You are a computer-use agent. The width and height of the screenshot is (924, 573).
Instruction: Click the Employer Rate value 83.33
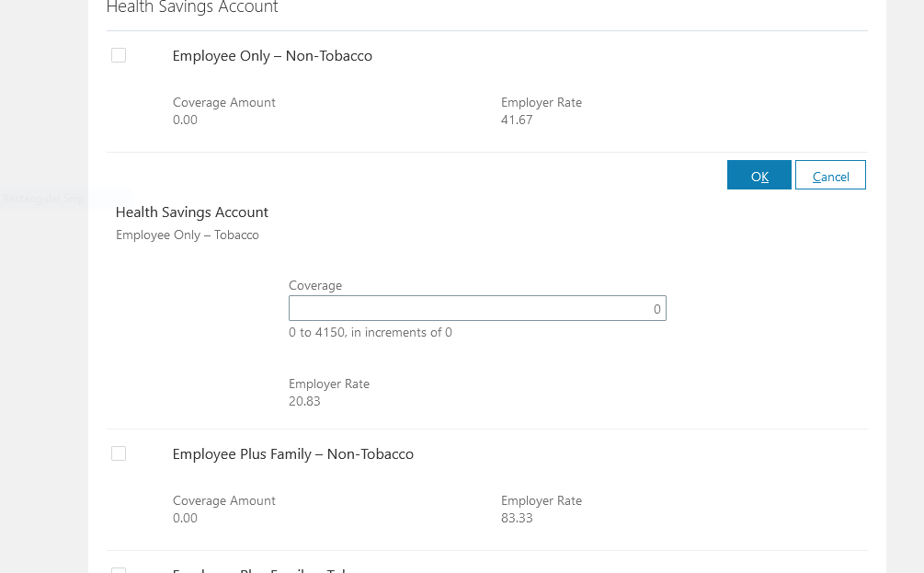tap(516, 518)
